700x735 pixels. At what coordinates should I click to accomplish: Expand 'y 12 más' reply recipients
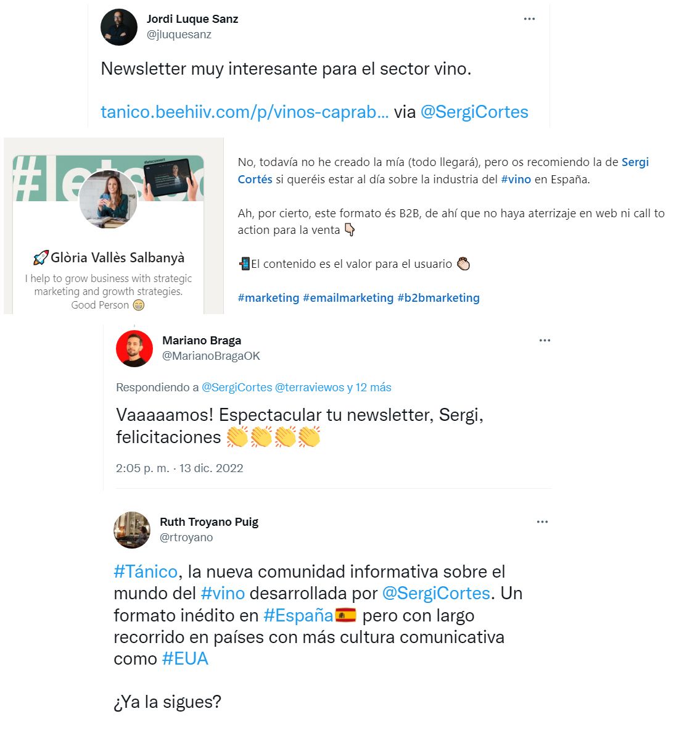pyautogui.click(x=369, y=388)
